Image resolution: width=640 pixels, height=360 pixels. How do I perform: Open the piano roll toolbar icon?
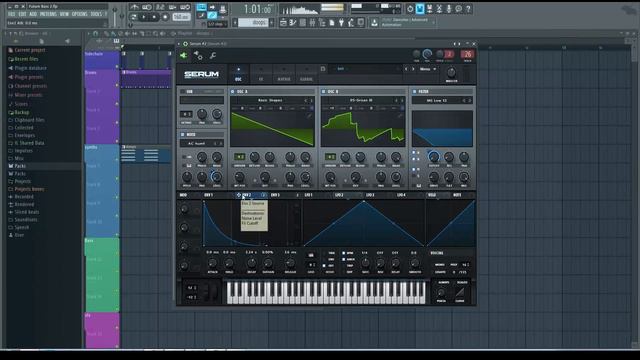293,23
